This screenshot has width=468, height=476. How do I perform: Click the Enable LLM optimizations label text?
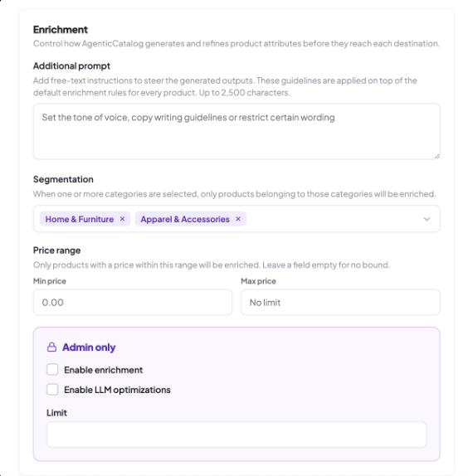click(x=117, y=390)
